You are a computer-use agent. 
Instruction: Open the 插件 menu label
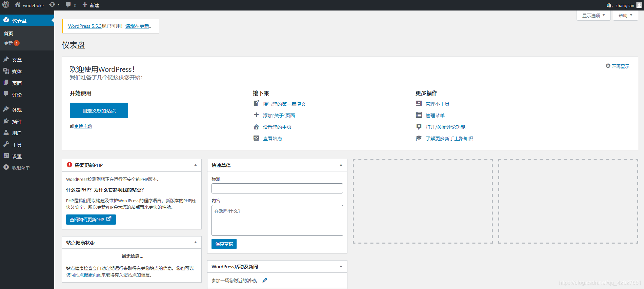click(17, 122)
